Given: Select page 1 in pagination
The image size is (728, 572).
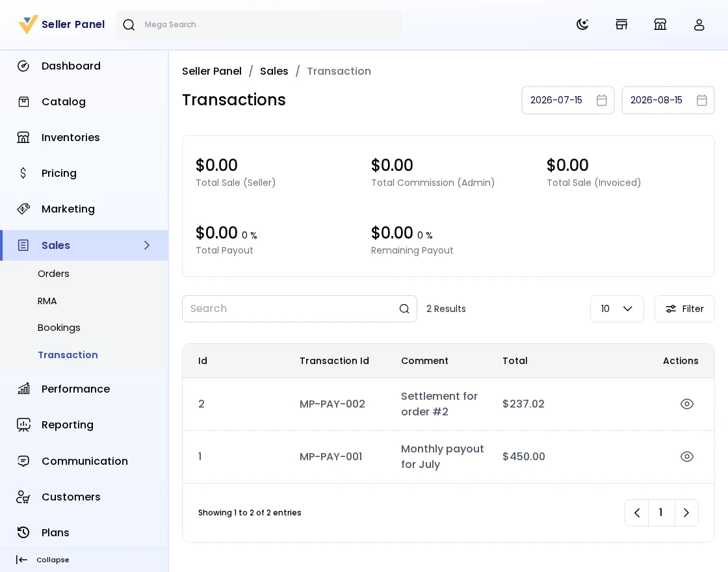Looking at the screenshot, I should coord(661,513).
